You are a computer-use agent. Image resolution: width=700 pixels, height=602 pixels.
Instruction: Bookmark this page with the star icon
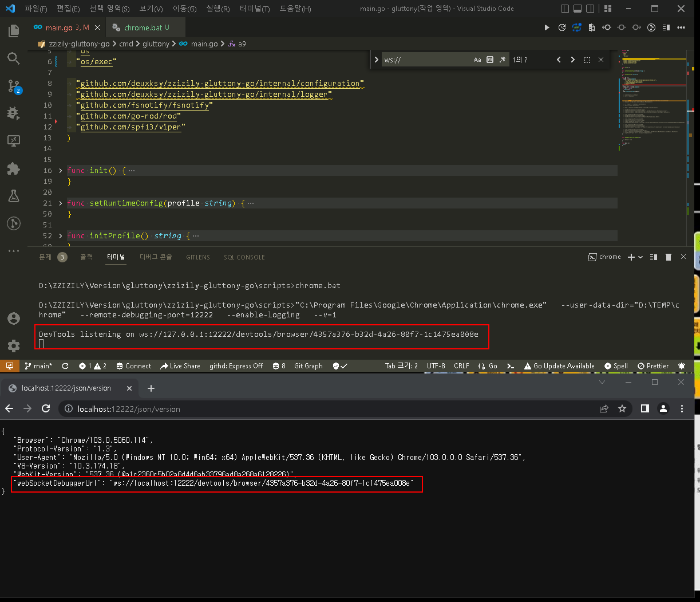(622, 408)
